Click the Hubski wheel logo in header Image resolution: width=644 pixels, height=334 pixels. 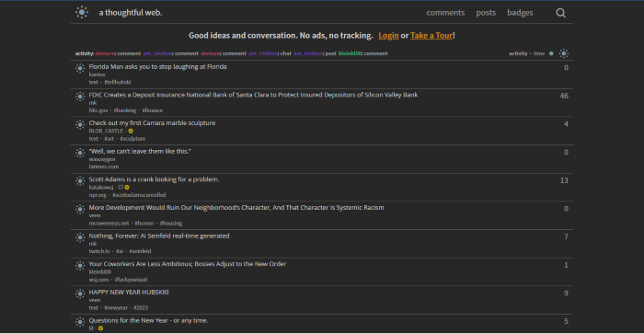click(82, 12)
